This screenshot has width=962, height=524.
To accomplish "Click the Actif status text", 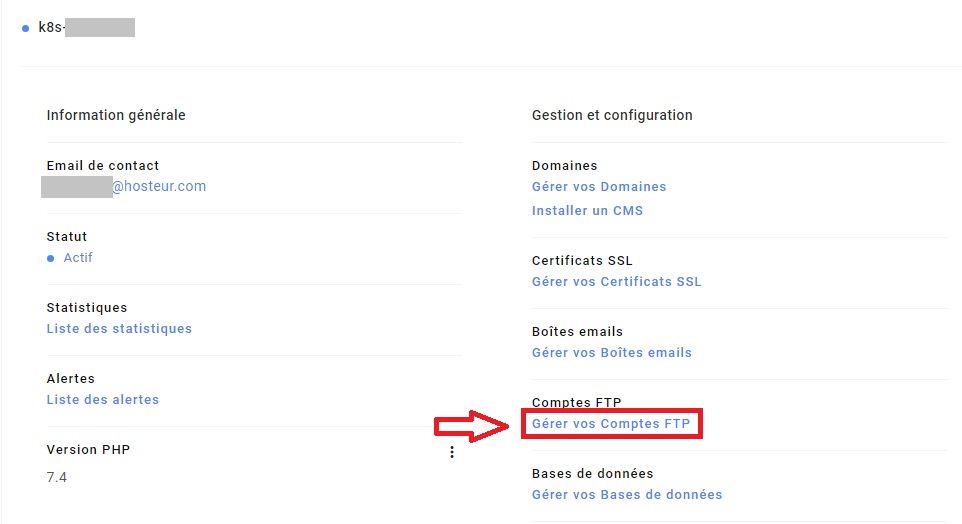I will 78,258.
